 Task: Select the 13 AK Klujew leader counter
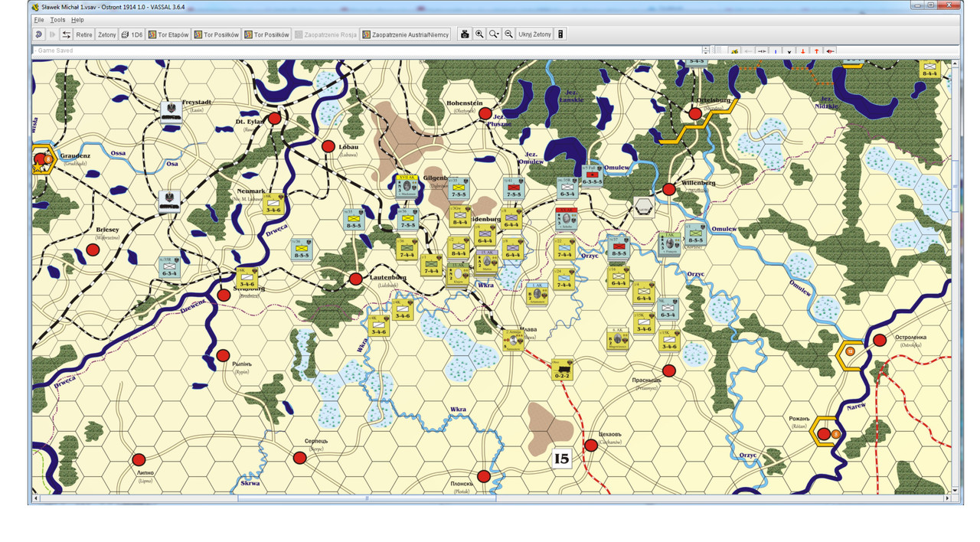click(x=457, y=274)
